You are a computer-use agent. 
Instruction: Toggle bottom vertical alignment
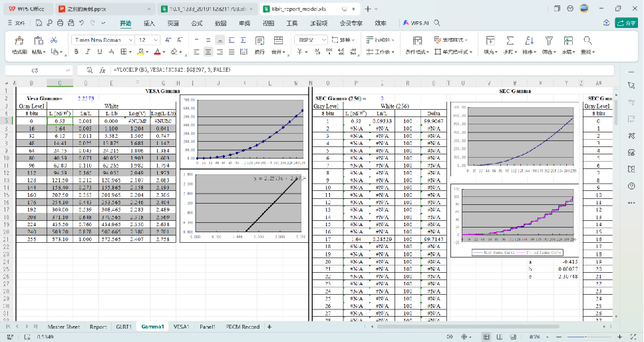tap(220, 40)
